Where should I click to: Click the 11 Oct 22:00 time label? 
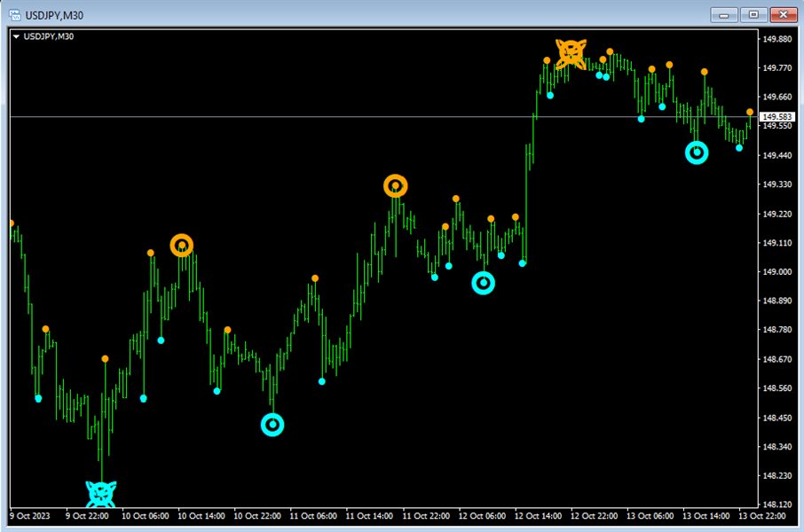coord(426,516)
